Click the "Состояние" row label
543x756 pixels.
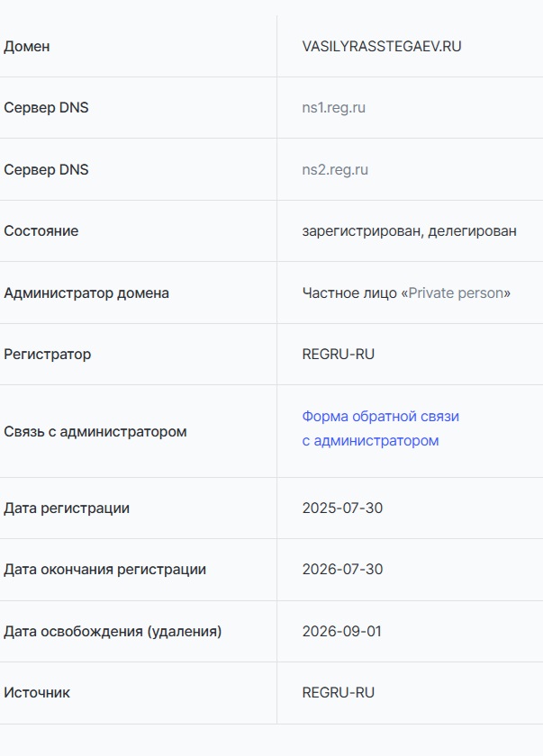click(41, 231)
